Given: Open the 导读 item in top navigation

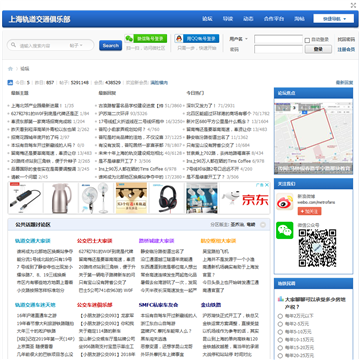Looking at the screenshot, I should pos(228,19).
